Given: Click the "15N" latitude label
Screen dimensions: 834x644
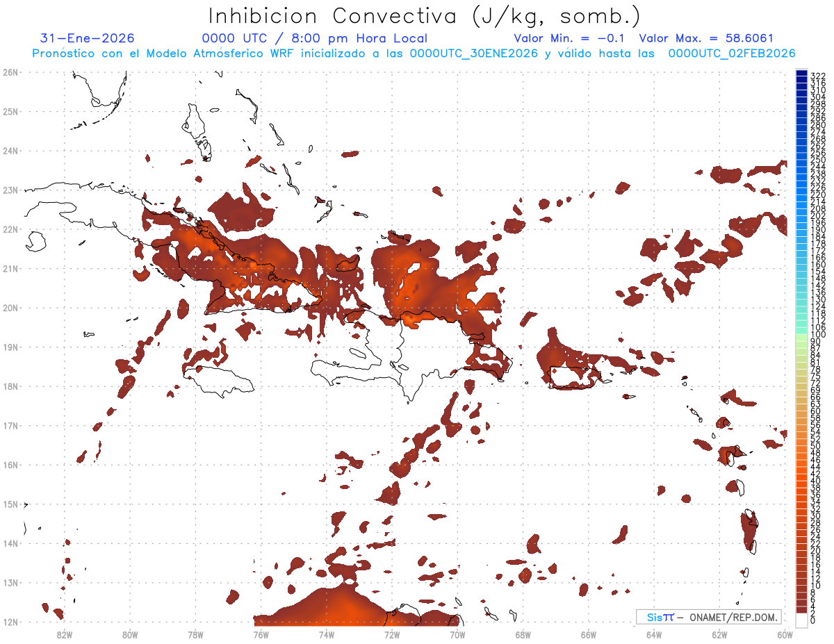Looking at the screenshot, I should (x=10, y=504).
